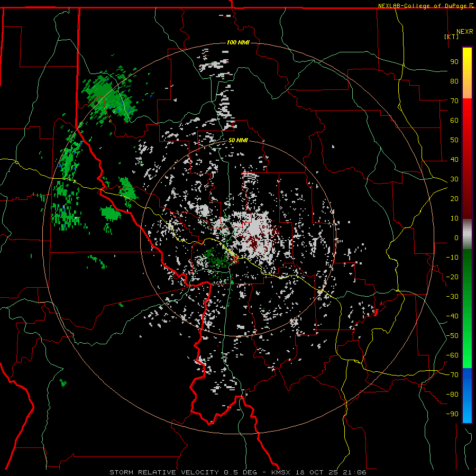Click the 10 knot scale label

pyautogui.click(x=454, y=218)
